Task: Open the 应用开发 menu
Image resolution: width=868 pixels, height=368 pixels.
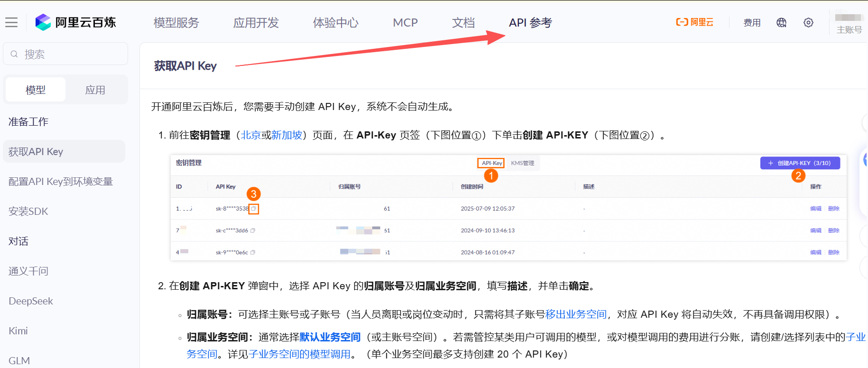Action: (x=256, y=23)
